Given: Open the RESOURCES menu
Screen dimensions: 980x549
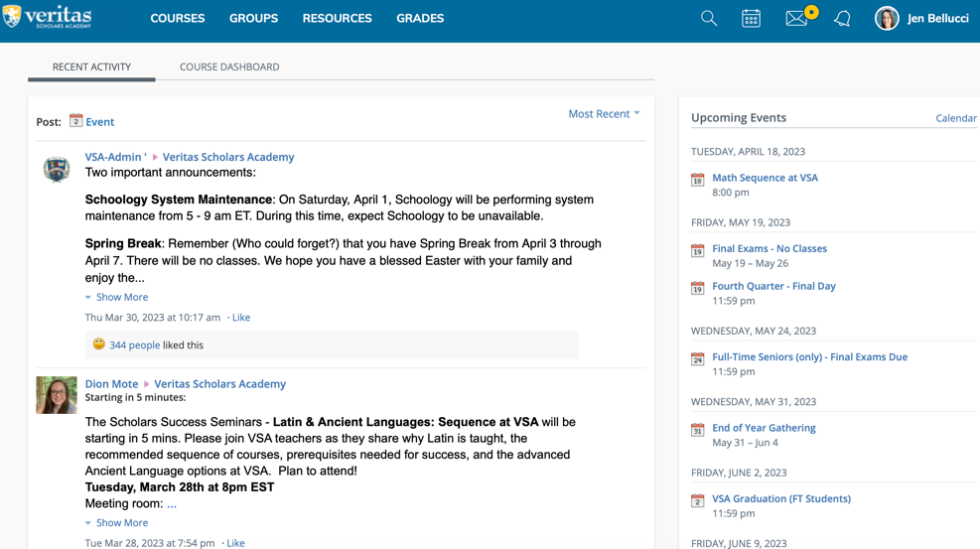Looking at the screenshot, I should click(337, 18).
